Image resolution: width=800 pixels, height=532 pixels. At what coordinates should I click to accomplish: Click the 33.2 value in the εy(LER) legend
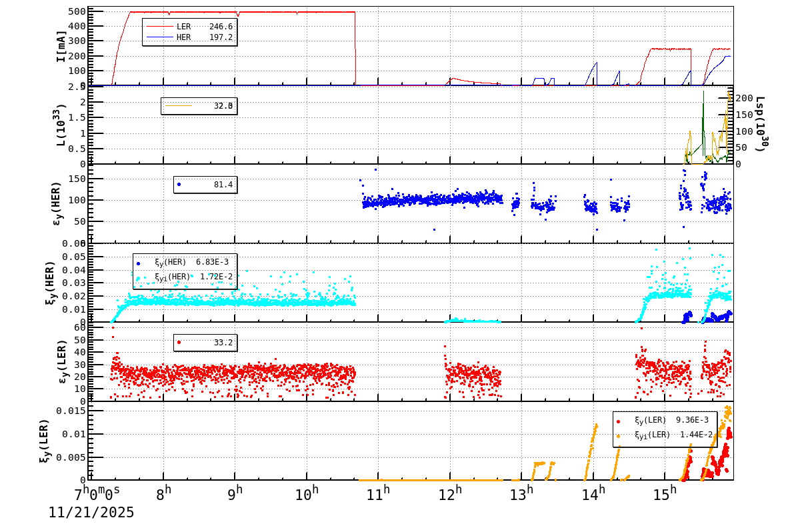pyautogui.click(x=223, y=343)
